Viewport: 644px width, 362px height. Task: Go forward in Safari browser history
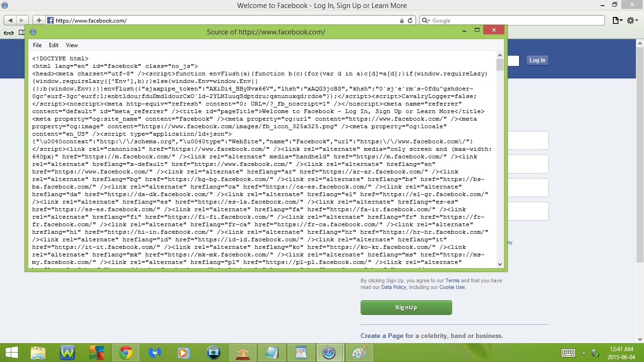(x=22, y=20)
